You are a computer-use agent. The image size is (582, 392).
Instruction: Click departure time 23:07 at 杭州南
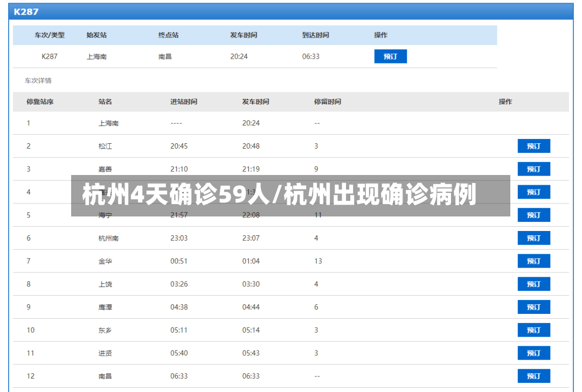(251, 238)
